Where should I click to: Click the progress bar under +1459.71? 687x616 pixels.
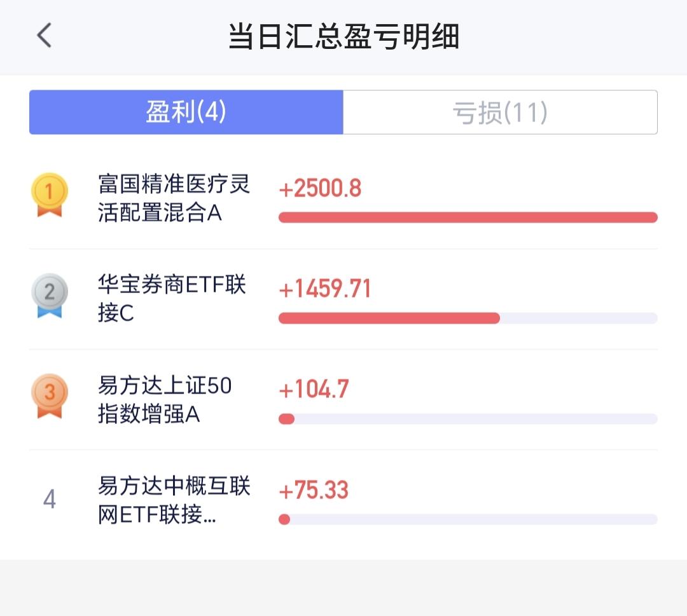coord(468,318)
